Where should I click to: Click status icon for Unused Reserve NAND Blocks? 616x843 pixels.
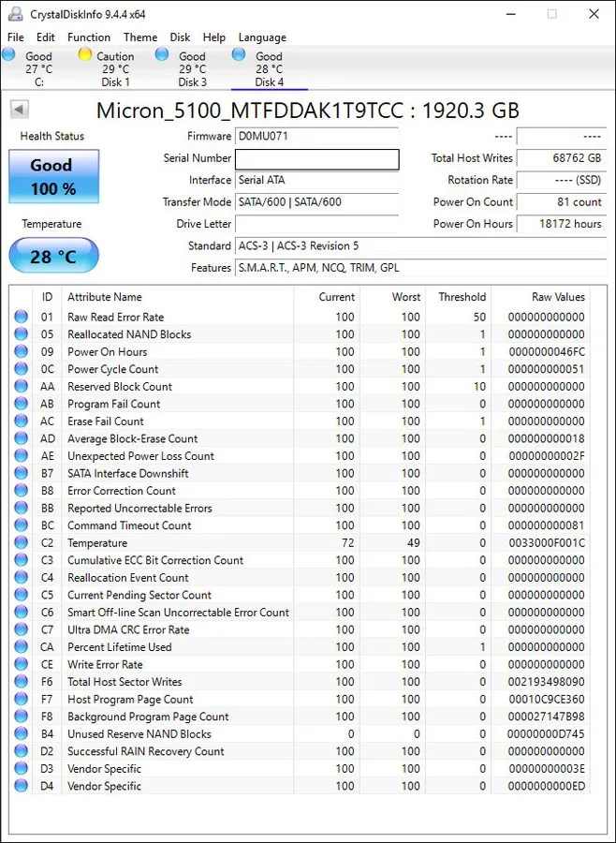21,733
